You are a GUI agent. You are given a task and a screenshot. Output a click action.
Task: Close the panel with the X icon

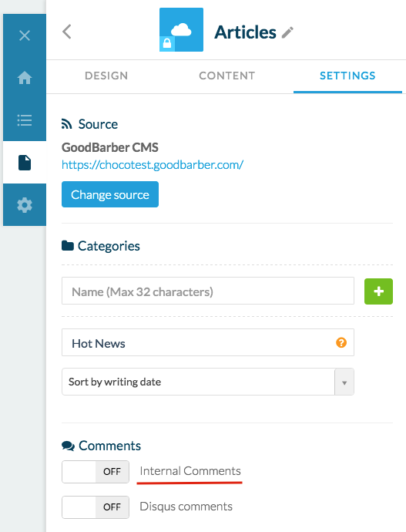[x=25, y=35]
